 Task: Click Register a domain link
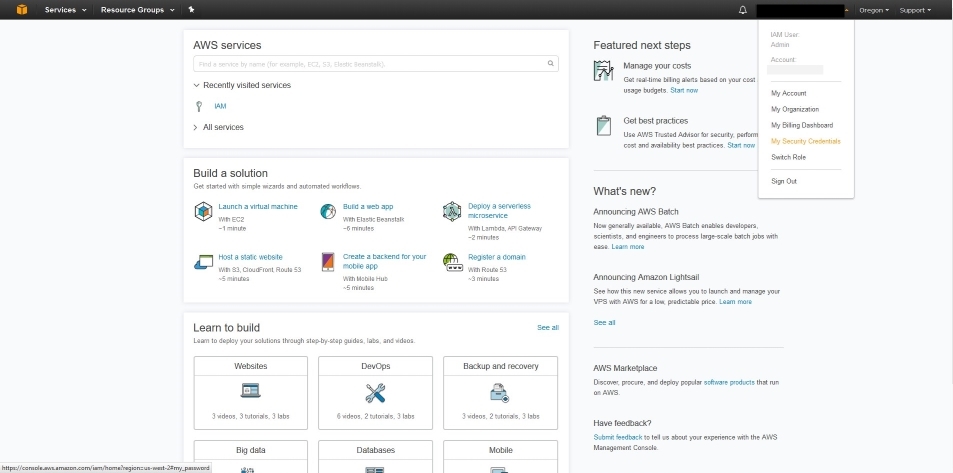click(497, 257)
